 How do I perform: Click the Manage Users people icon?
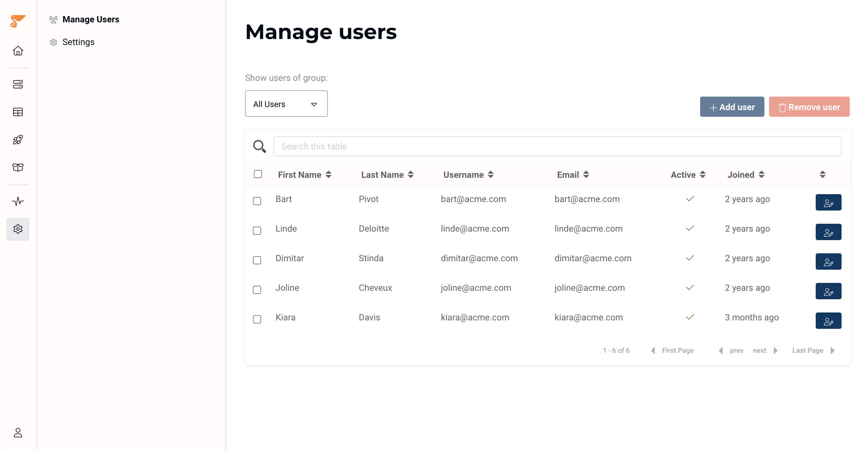pyautogui.click(x=53, y=20)
